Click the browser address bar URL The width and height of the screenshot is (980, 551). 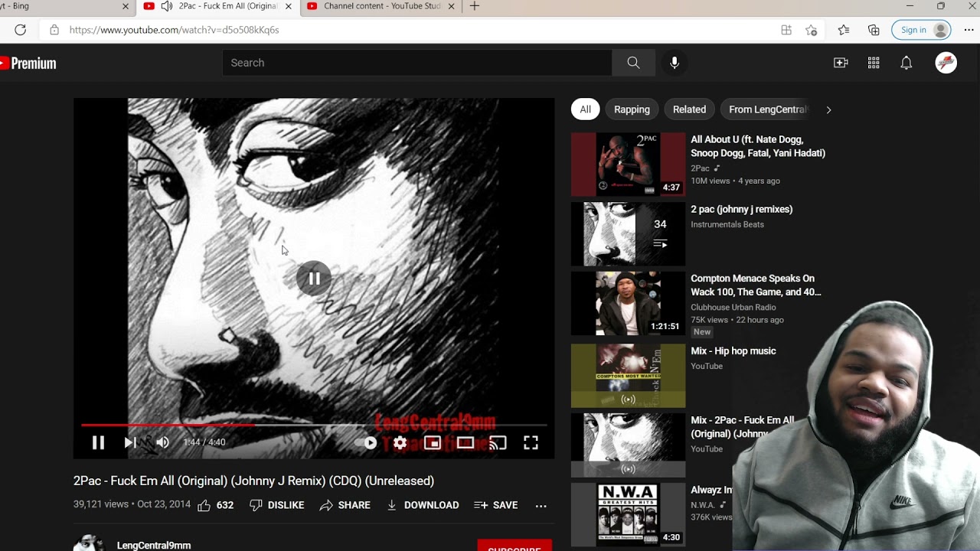[x=174, y=30]
